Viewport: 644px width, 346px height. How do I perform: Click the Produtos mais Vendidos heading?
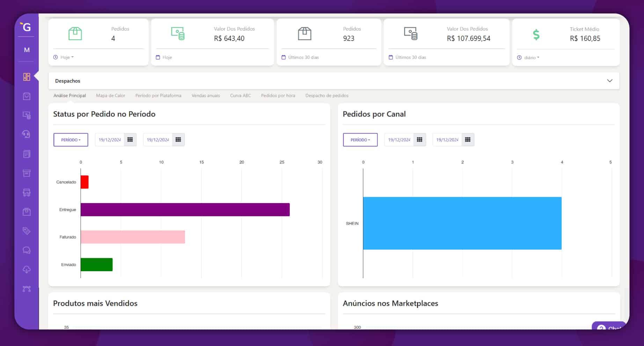pyautogui.click(x=95, y=303)
